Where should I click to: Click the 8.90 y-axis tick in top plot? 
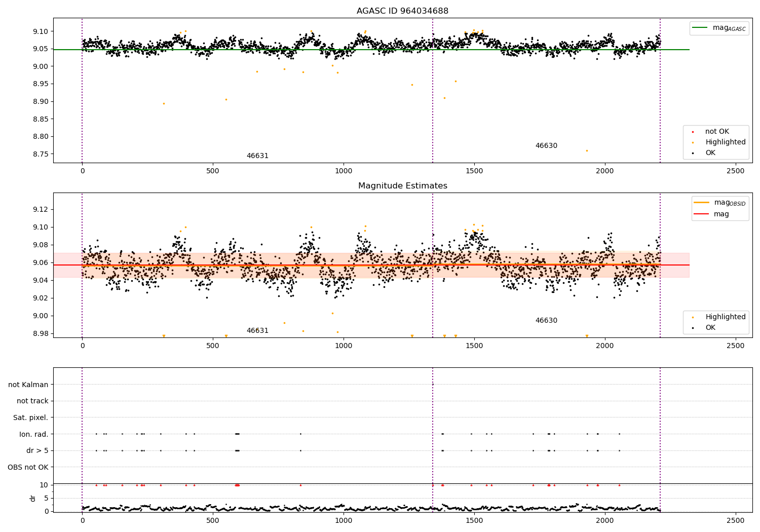point(41,102)
